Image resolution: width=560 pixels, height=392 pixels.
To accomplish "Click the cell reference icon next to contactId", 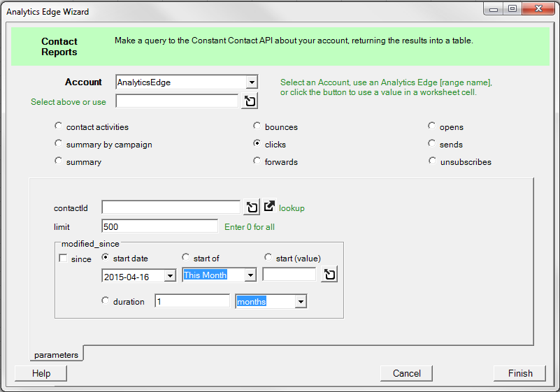I will point(252,207).
